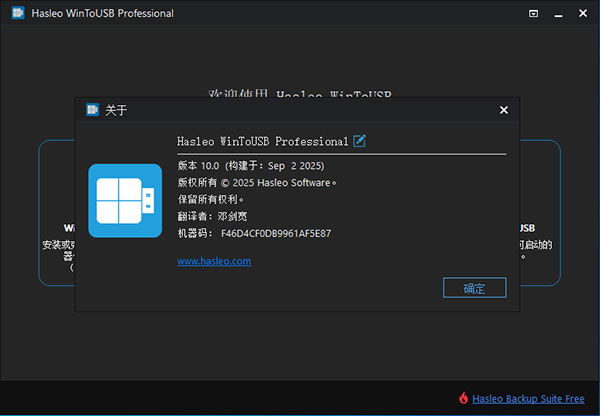Open the www.hasleo.com link

click(x=213, y=261)
